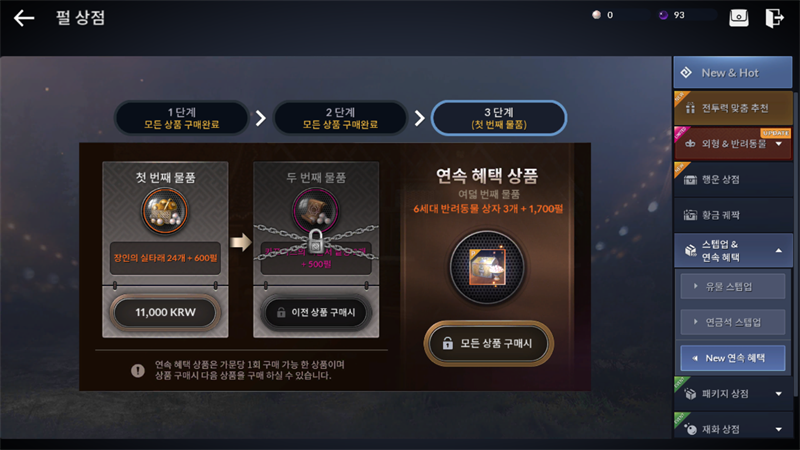Click the exit door icon at top right

pyautogui.click(x=774, y=18)
